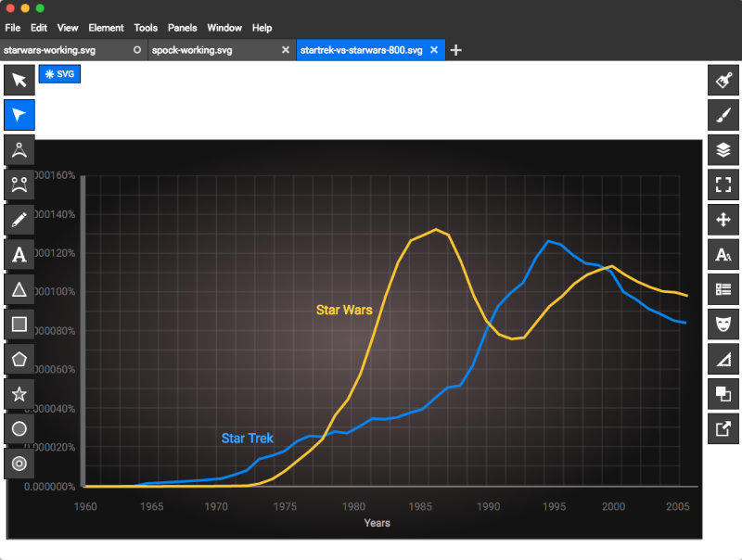Click the '1990' axis label

point(489,506)
